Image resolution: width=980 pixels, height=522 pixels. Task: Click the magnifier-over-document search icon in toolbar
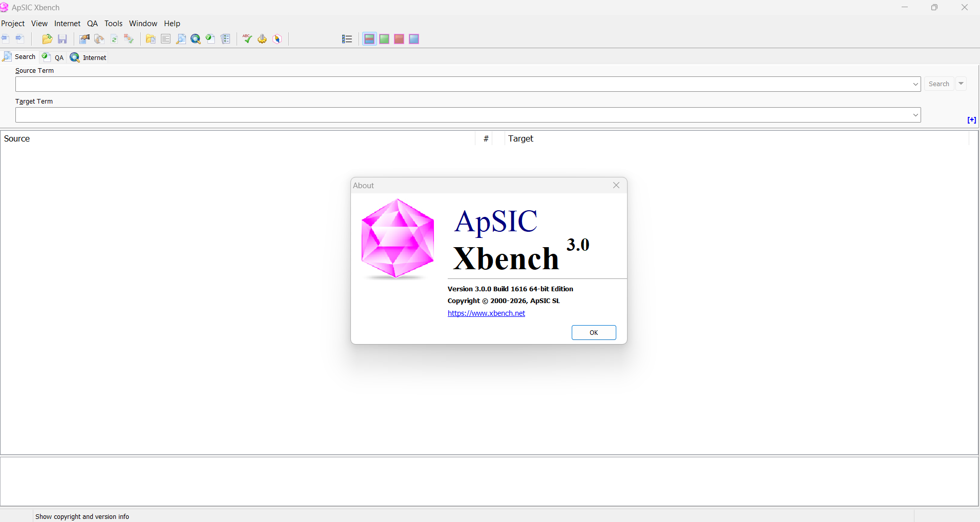[x=181, y=39]
